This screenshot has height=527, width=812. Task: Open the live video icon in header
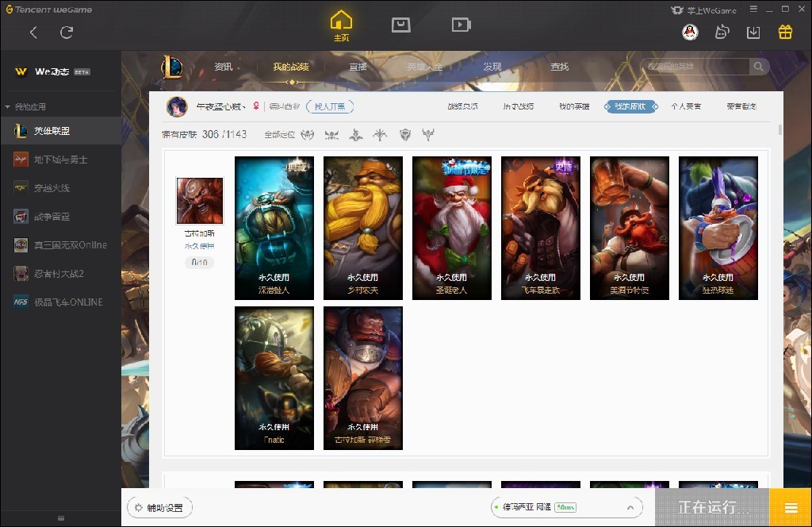click(x=461, y=25)
